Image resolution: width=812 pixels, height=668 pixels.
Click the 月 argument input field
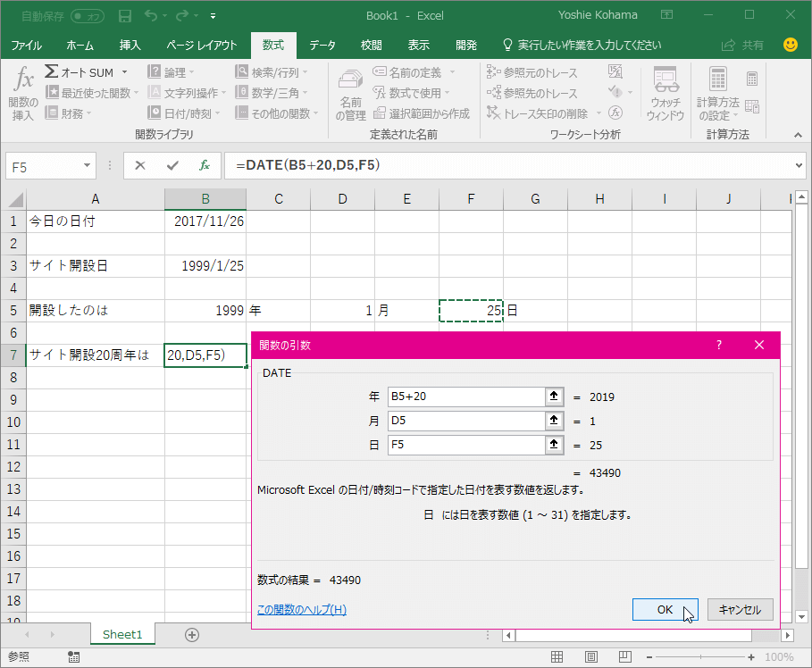[x=466, y=421]
